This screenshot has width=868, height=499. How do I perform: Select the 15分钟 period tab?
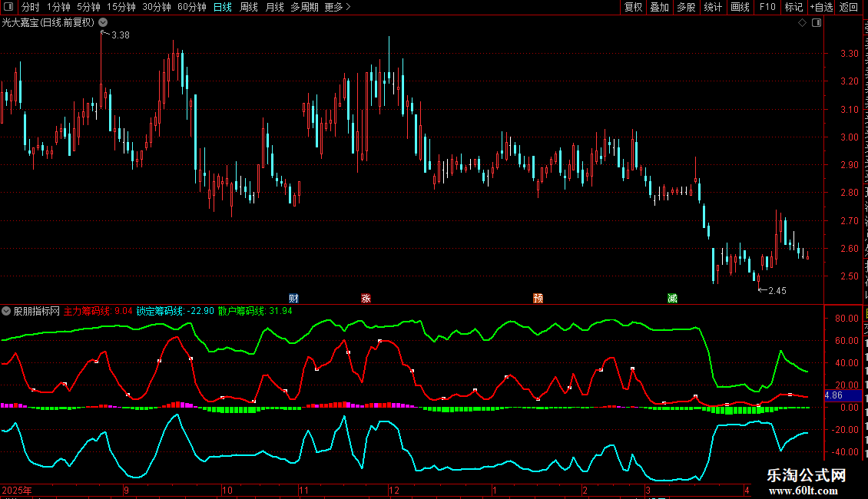(121, 7)
